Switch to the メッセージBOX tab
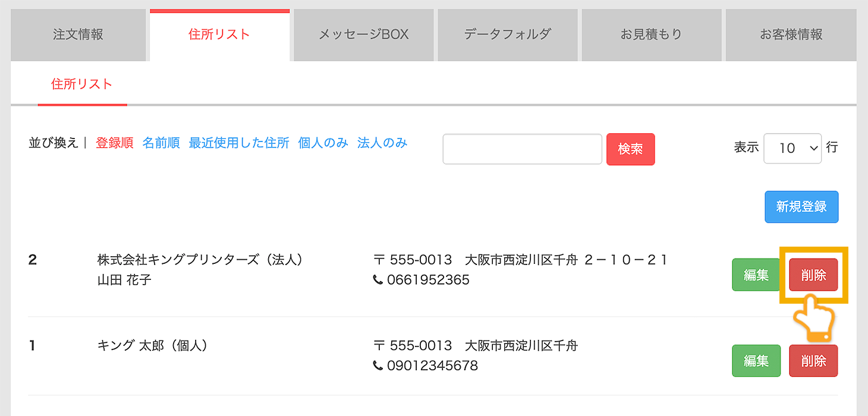The width and height of the screenshot is (868, 416). (363, 34)
